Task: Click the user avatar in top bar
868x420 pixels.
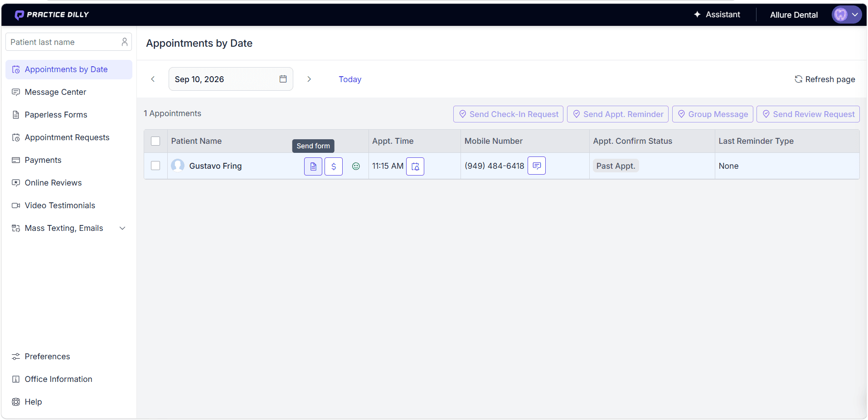Action: (x=840, y=15)
